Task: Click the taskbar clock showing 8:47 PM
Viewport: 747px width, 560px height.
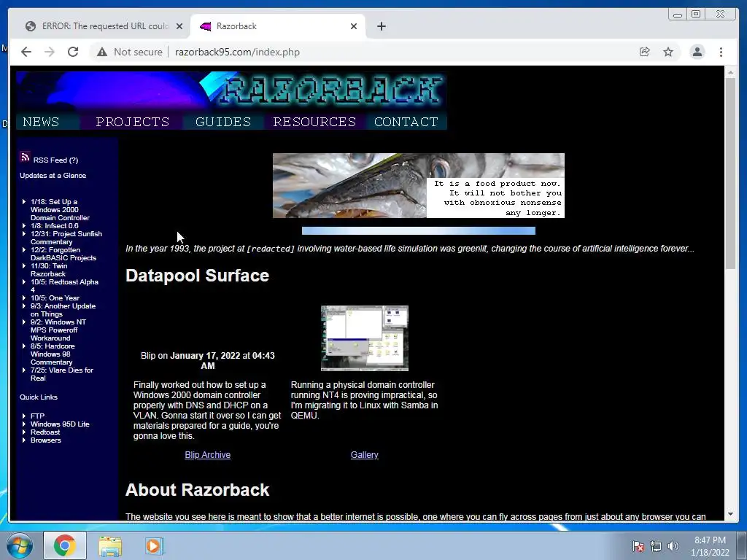Action: click(710, 546)
